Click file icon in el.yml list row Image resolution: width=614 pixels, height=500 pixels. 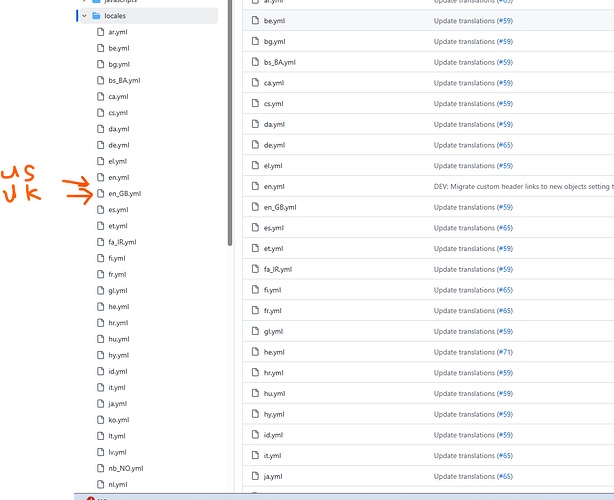[255, 166]
